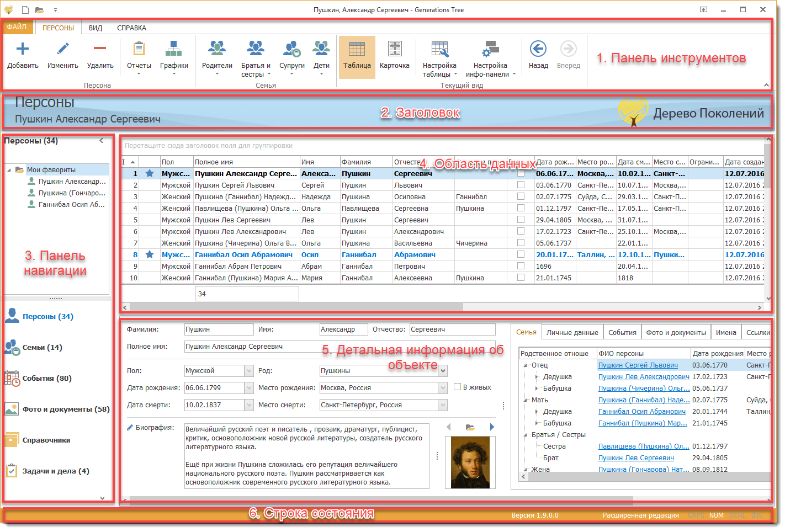
Task: Click the Удалить (delete) icon
Action: pos(100,49)
